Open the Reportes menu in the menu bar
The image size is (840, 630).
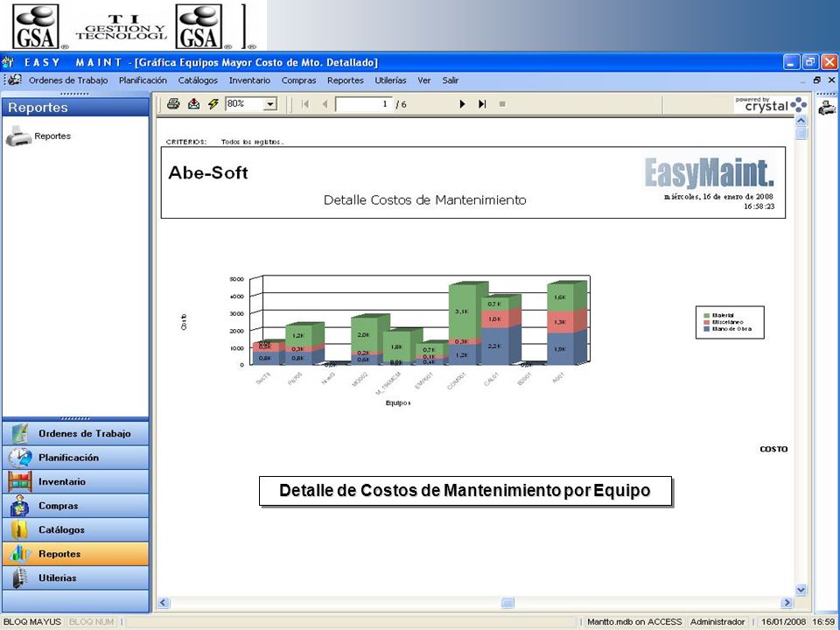click(346, 80)
